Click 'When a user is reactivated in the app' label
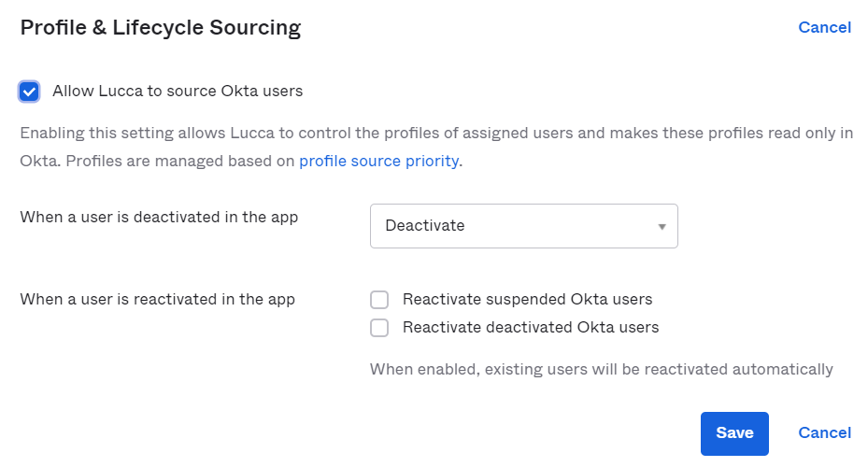Viewport: 868px width, 467px height. tap(158, 299)
